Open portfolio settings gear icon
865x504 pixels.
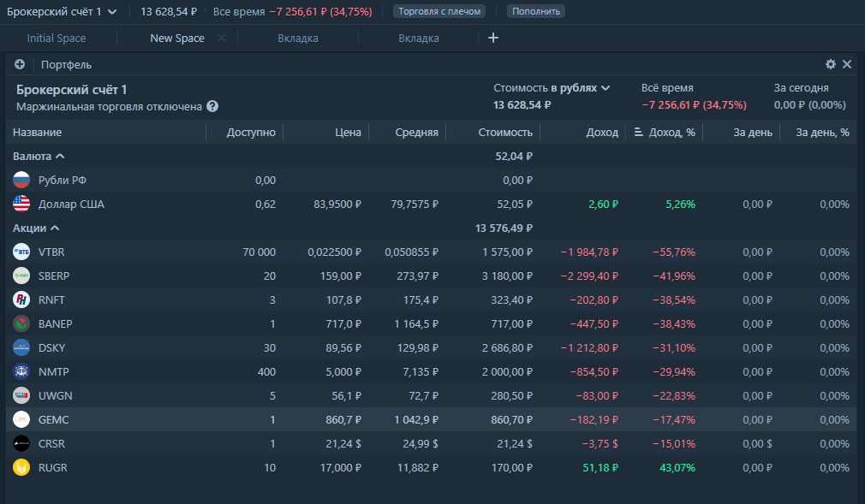coord(830,64)
